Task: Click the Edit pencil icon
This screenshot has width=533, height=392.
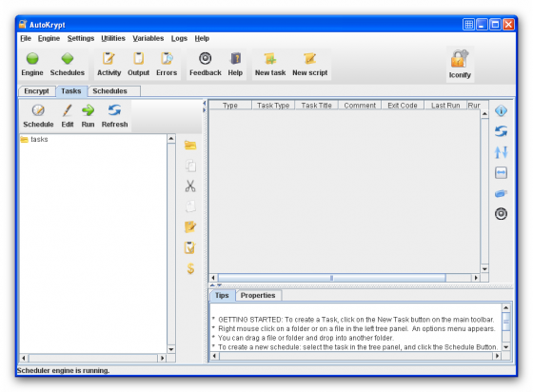Action: click(x=68, y=110)
